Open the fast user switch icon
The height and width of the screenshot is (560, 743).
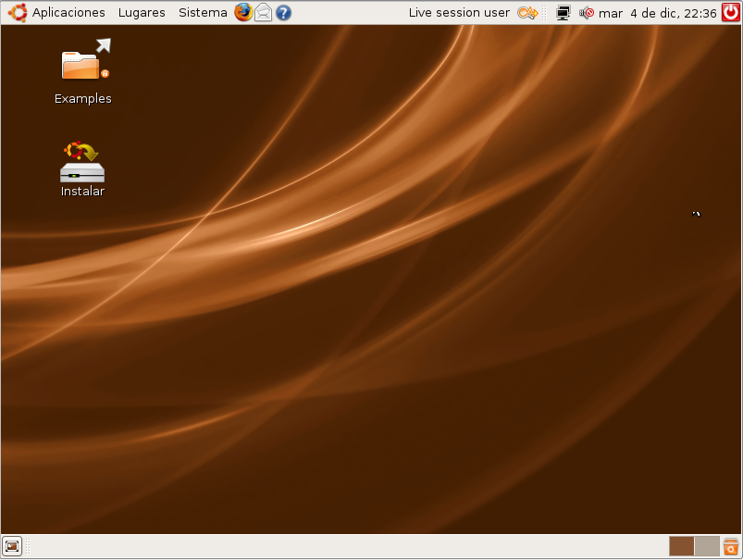coord(527,13)
